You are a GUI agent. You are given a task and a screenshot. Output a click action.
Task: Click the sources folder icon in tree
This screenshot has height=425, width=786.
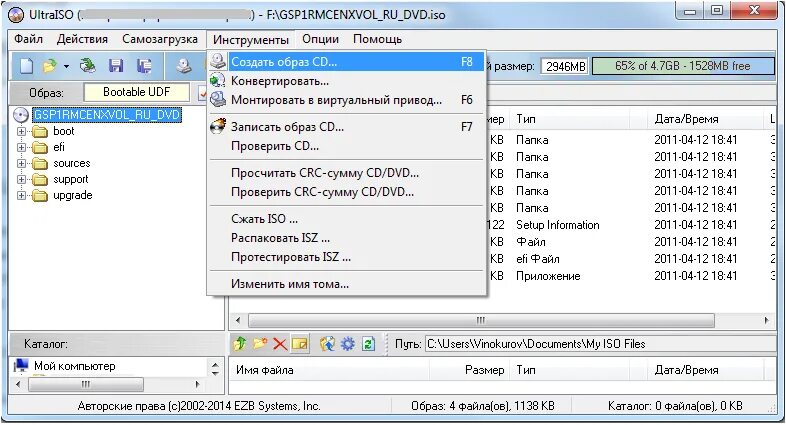tap(40, 164)
